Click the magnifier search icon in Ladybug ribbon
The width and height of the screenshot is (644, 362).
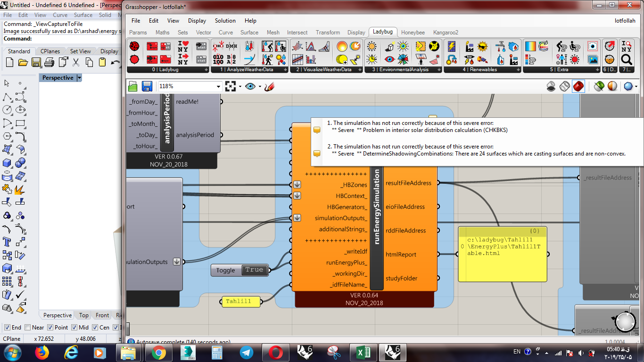pos(626,59)
